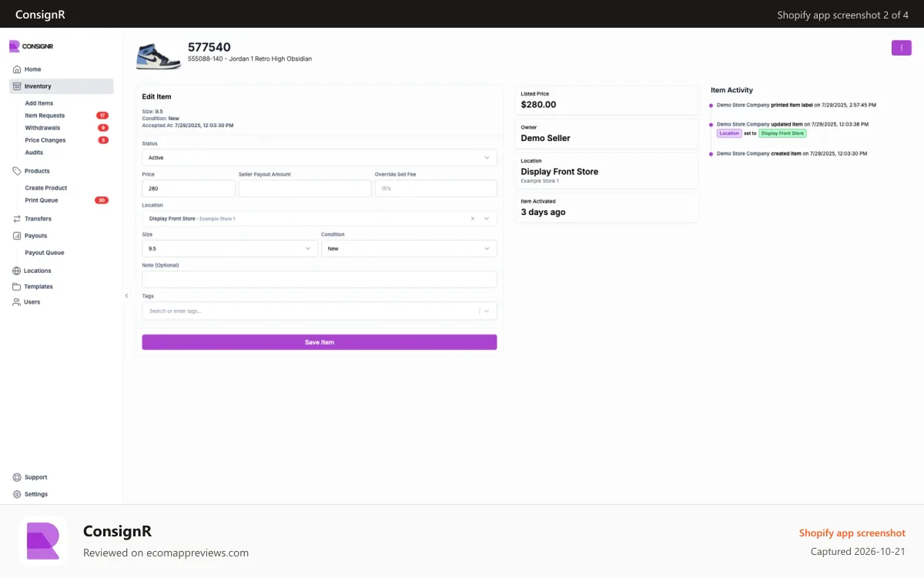Clear the Location field with X icon
This screenshot has width=924, height=578.
tap(473, 219)
